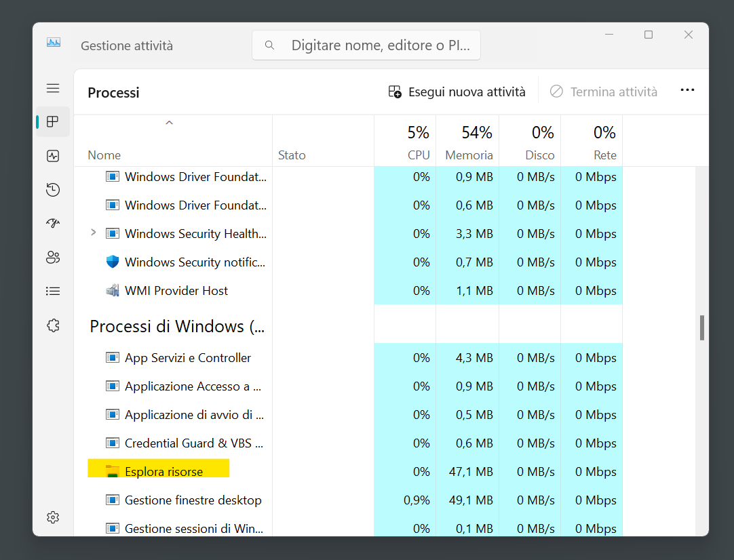The height and width of the screenshot is (560, 734).
Task: Open the Users sidebar icon
Action: coord(53,258)
